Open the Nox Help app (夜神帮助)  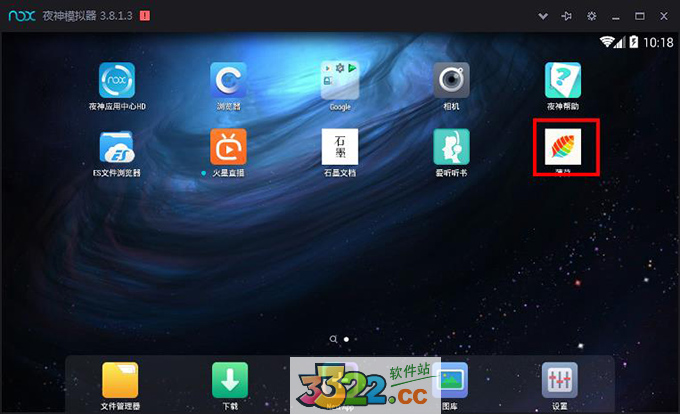[563, 80]
